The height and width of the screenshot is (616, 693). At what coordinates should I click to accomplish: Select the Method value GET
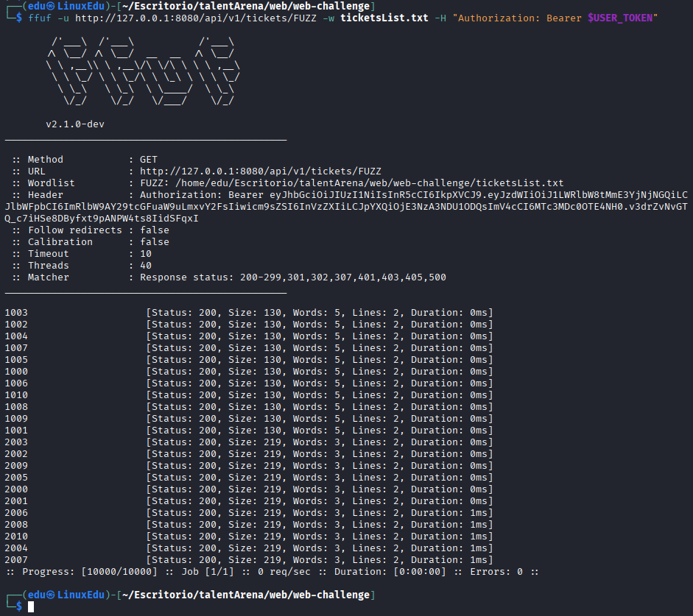tap(149, 160)
